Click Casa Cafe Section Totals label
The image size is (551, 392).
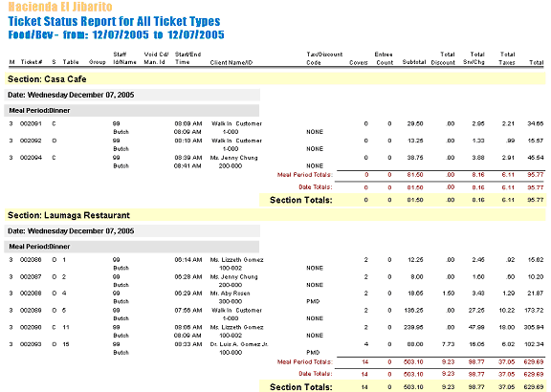tap(300, 200)
